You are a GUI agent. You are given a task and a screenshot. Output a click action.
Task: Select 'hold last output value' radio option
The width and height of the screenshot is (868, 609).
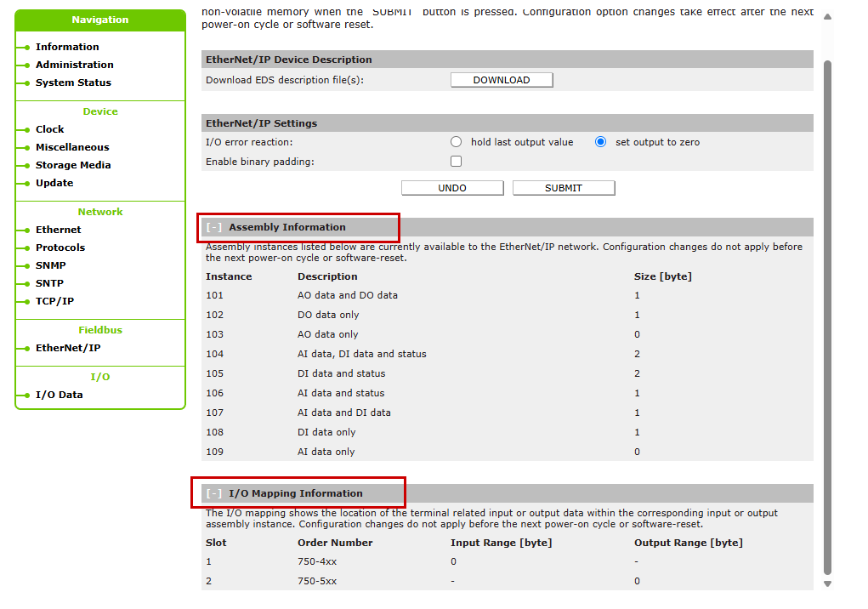click(457, 142)
